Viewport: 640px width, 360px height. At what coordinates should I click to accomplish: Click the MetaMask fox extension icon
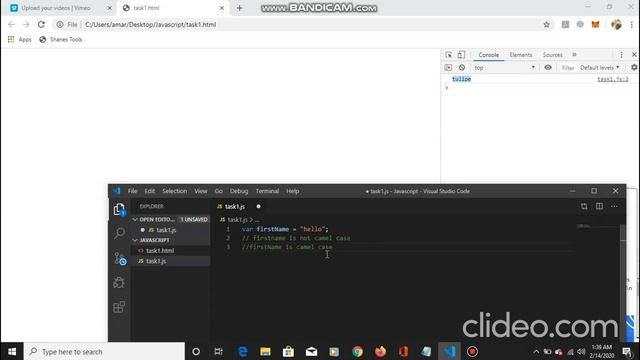[x=596, y=24]
